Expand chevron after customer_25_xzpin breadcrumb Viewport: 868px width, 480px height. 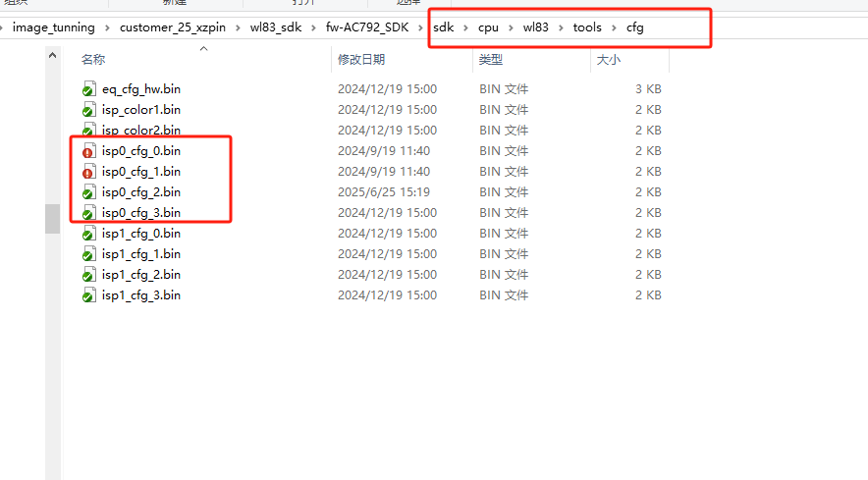238,27
